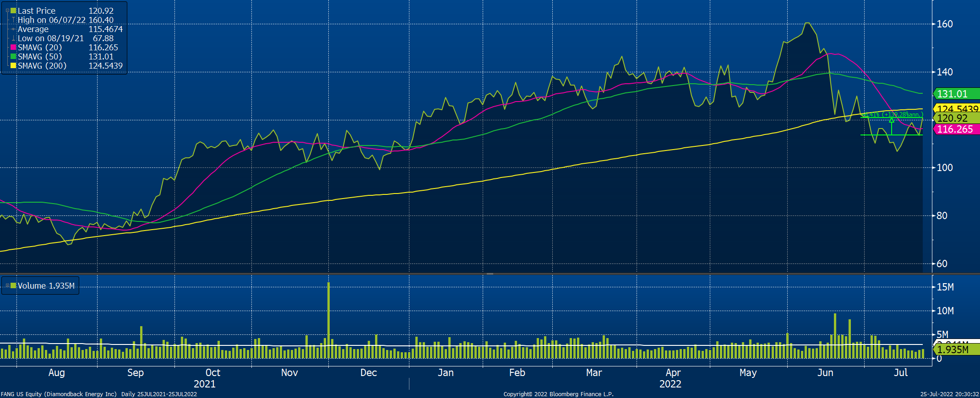The height and width of the screenshot is (398, 980).
Task: Click the Last Price olive color swatch
Action: click(13, 11)
